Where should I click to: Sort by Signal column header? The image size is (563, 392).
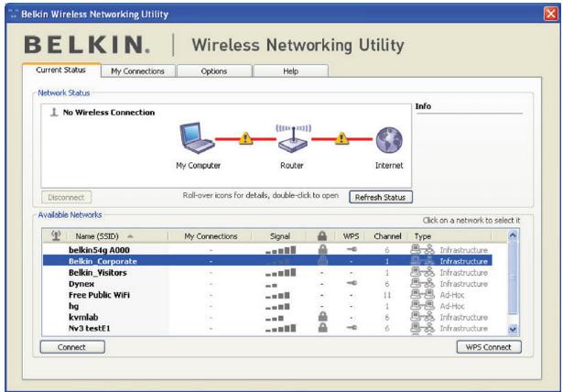[280, 236]
